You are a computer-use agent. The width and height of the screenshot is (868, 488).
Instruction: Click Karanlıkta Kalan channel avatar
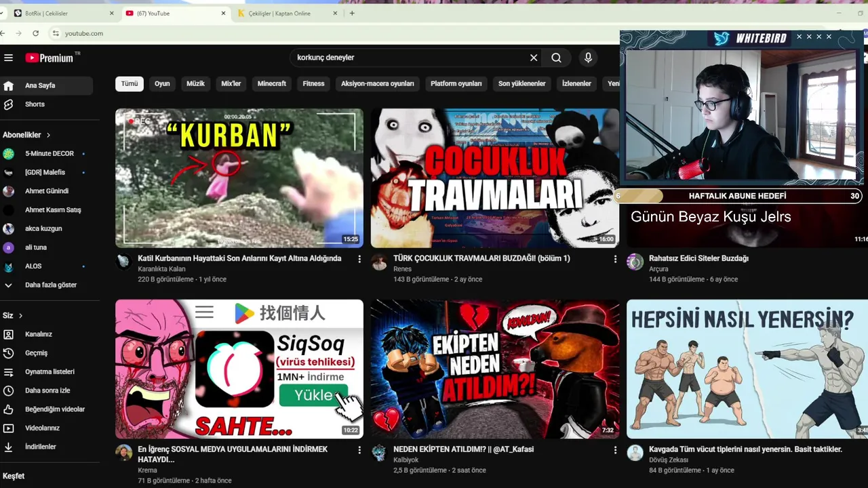(123, 262)
